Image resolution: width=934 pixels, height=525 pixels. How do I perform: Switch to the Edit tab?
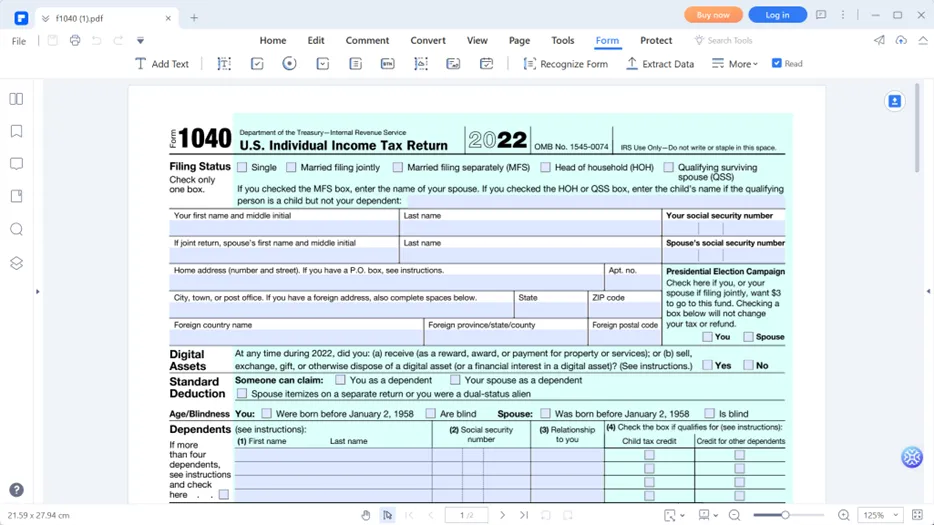316,41
